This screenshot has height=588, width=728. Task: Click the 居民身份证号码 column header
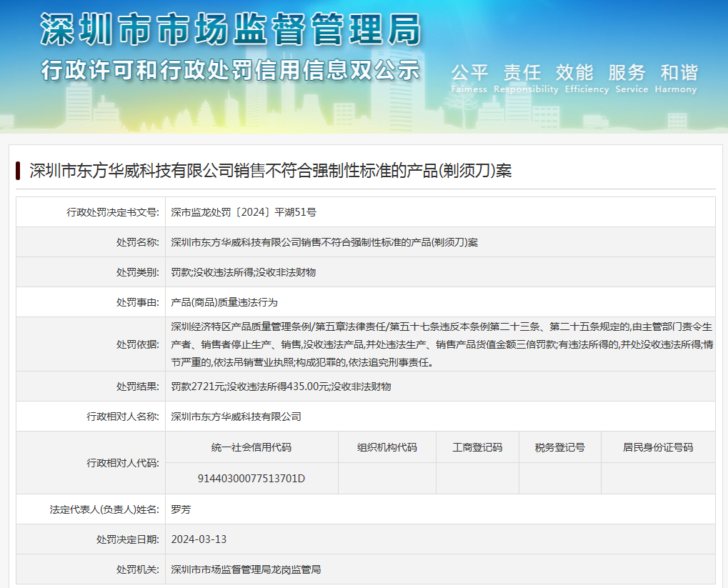click(658, 447)
